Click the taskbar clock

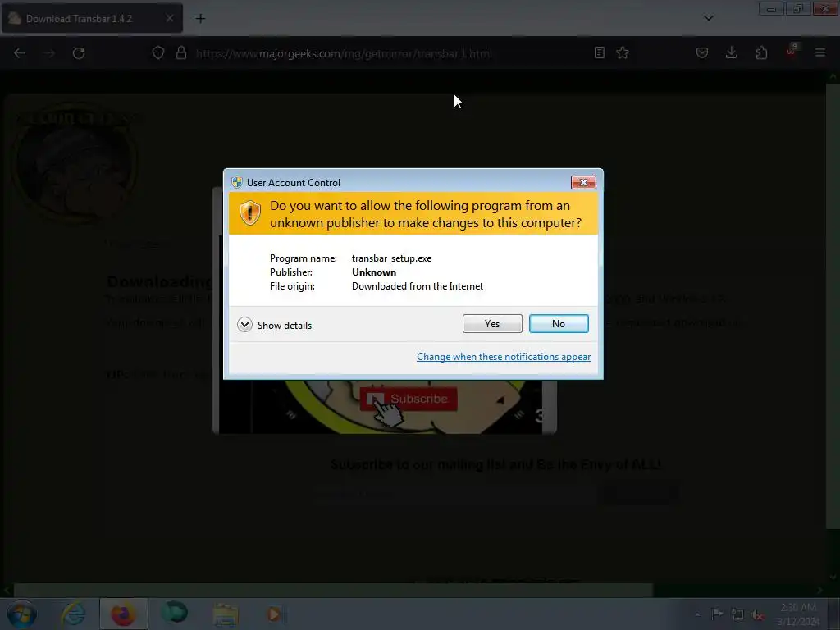pyautogui.click(x=798, y=614)
